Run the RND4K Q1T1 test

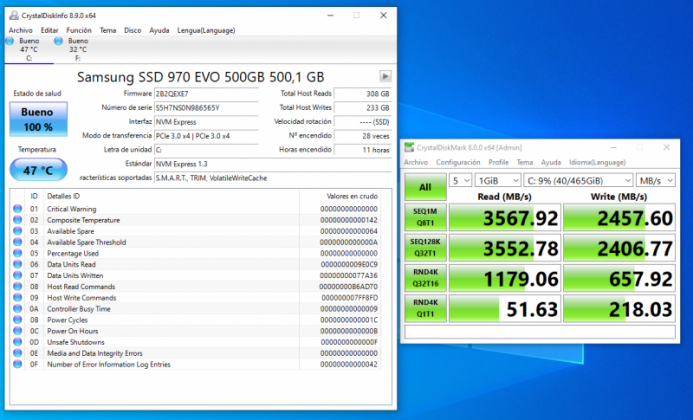425,308
